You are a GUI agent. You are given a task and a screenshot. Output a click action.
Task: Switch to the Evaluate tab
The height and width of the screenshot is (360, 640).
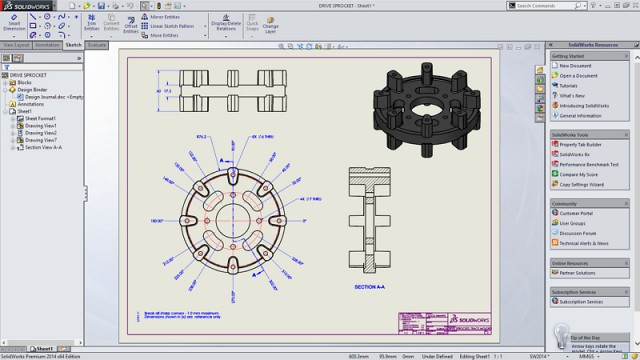click(97, 45)
